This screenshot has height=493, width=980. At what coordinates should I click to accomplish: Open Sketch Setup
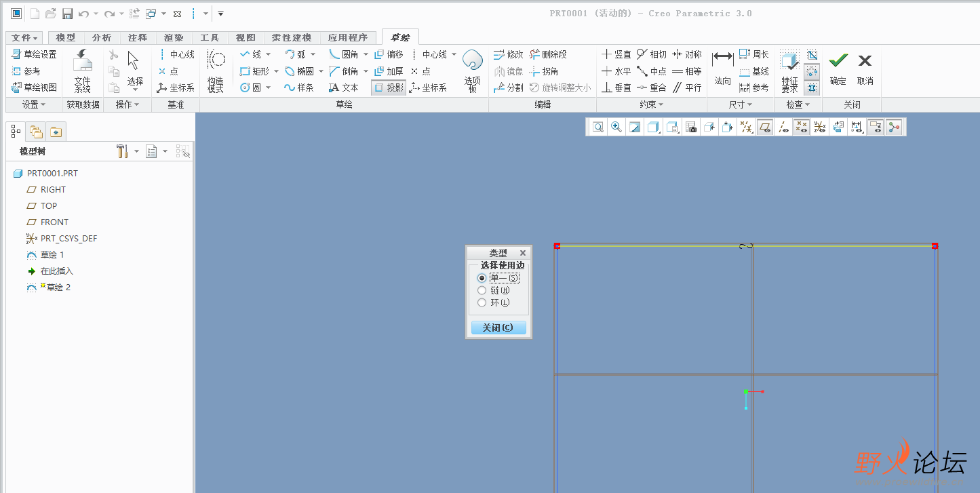coord(35,54)
